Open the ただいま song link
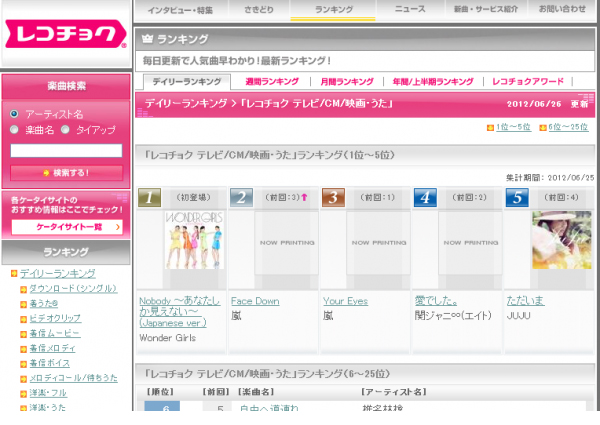600x425 pixels. (x=525, y=301)
